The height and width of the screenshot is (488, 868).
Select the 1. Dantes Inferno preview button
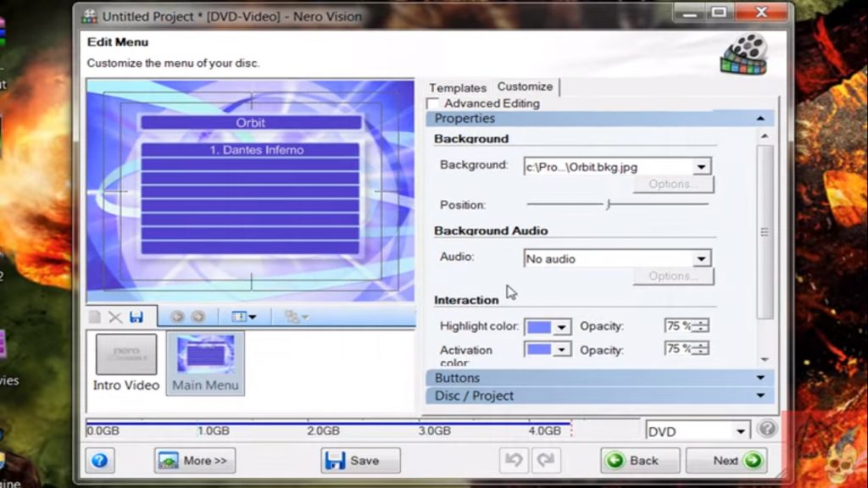(x=251, y=150)
